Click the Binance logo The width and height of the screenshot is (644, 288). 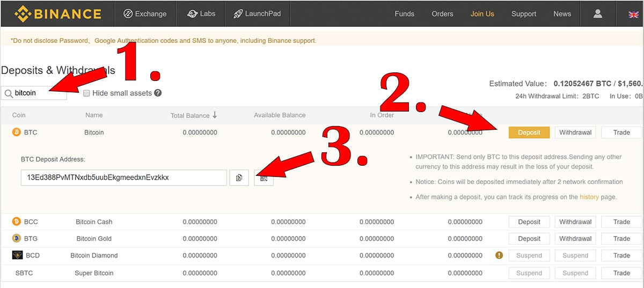point(57,13)
